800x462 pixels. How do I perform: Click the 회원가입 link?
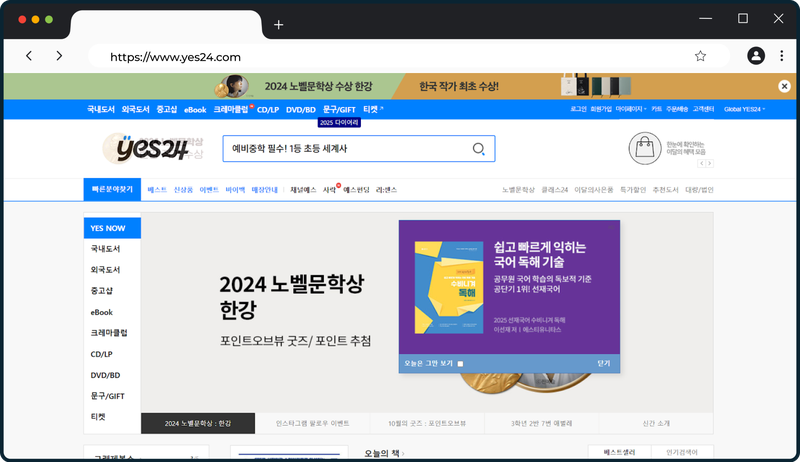[x=601, y=109]
